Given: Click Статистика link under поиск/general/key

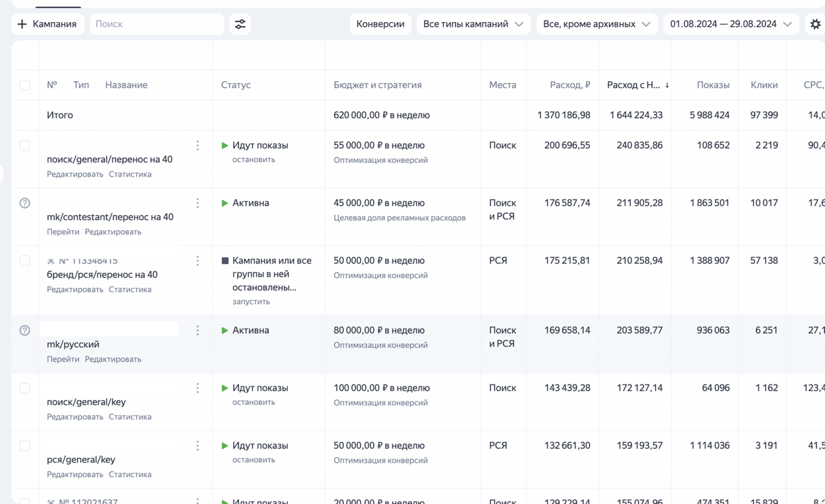Looking at the screenshot, I should (130, 417).
